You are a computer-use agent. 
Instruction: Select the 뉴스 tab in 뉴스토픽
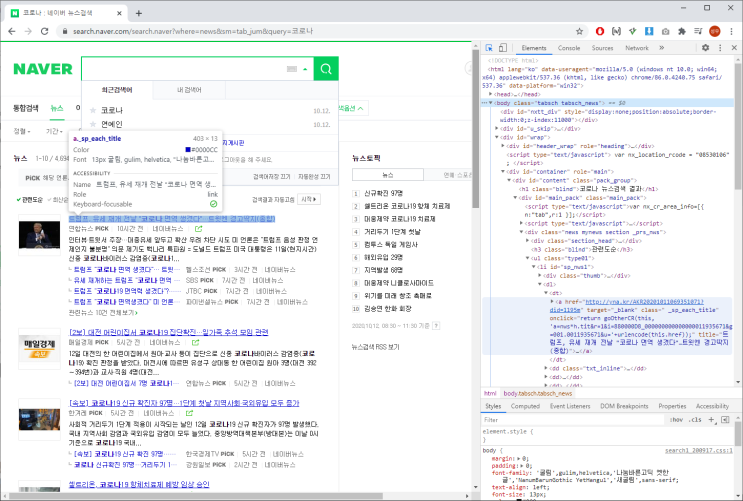pyautogui.click(x=388, y=175)
